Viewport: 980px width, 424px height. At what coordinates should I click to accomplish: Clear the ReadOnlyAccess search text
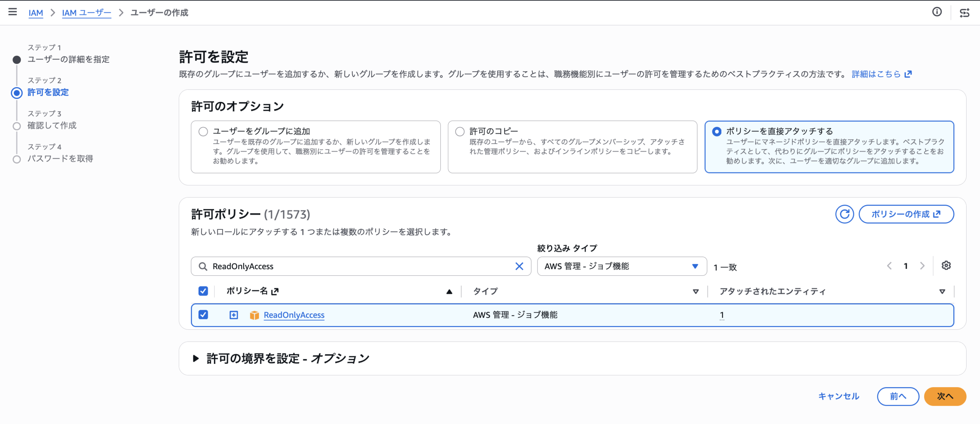[519, 266]
